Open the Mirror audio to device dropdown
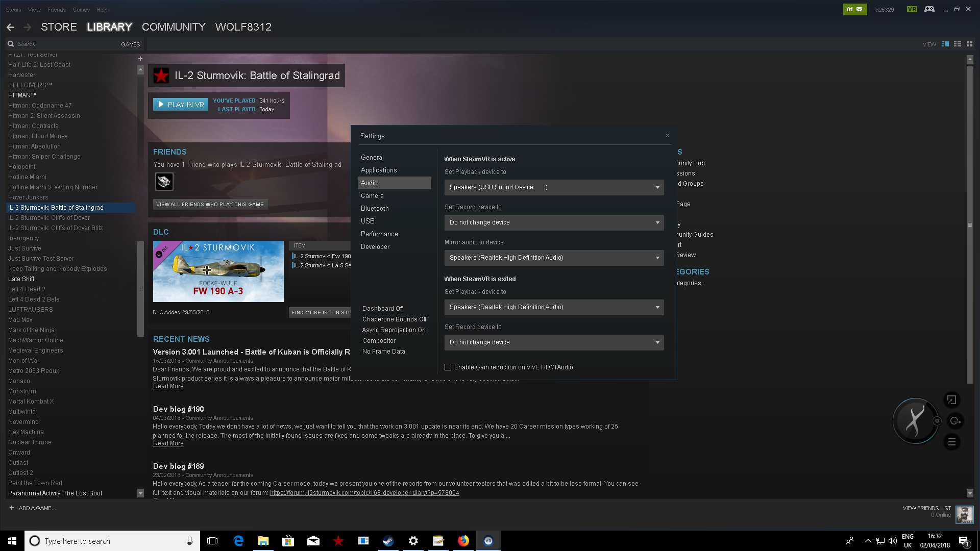 tap(554, 258)
